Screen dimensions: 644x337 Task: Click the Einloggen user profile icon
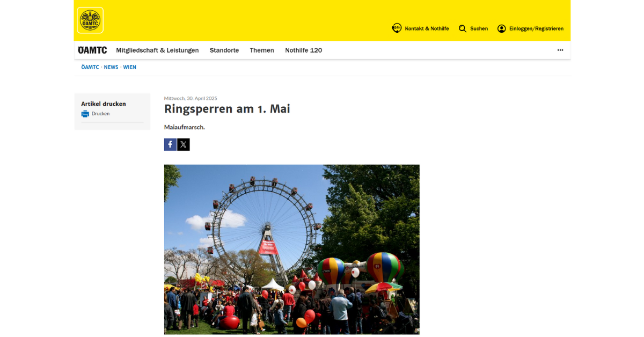(x=502, y=28)
